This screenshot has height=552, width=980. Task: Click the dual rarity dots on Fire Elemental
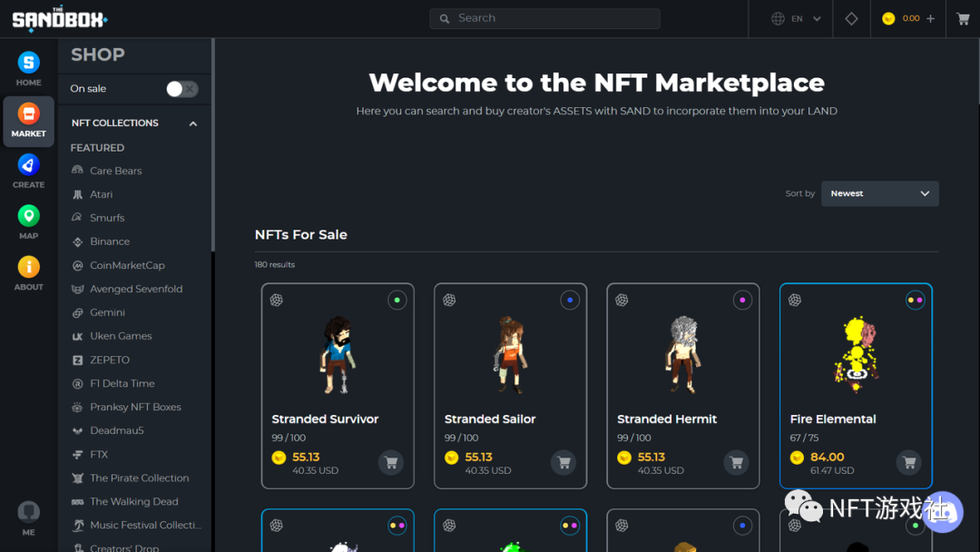[x=915, y=301]
